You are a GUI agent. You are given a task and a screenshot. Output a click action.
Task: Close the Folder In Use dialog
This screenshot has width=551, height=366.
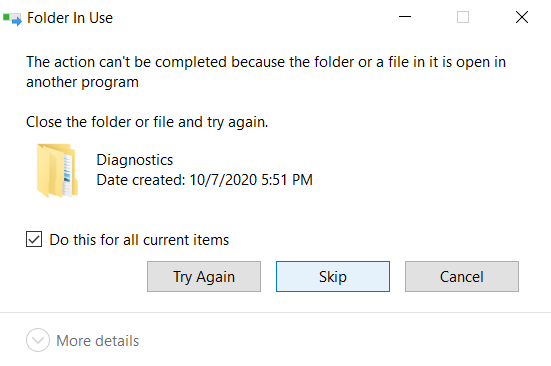click(522, 17)
